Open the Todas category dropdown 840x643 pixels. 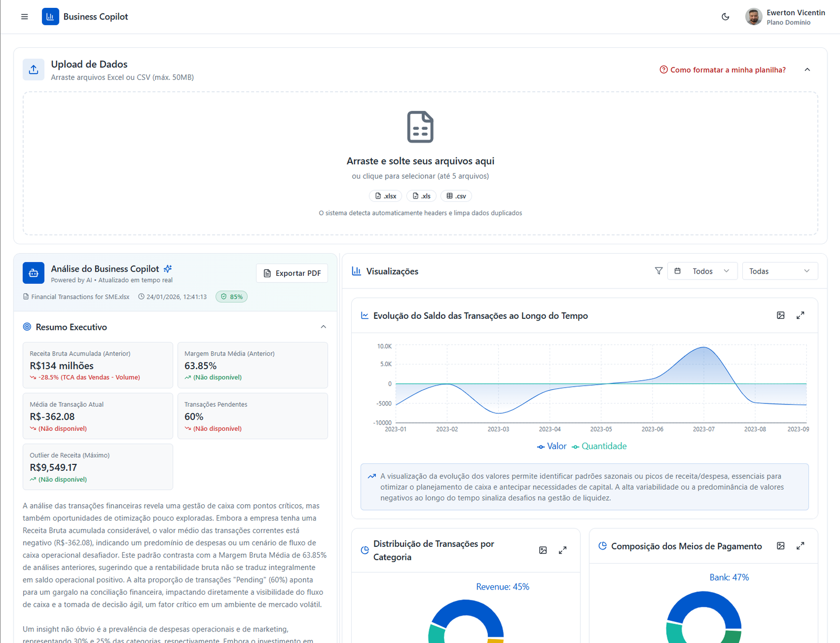pyautogui.click(x=780, y=271)
